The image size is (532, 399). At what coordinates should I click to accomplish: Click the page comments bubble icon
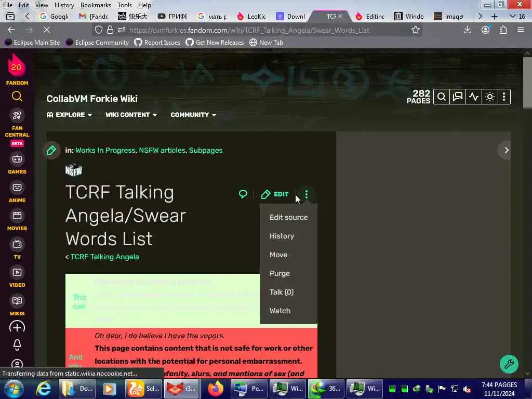(243, 194)
